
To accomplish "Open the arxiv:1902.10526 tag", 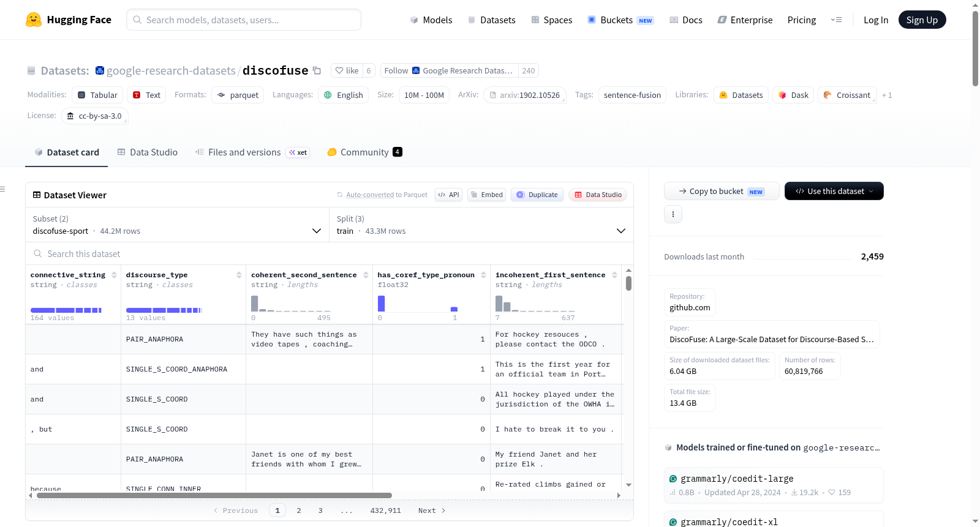I will 524,95.
